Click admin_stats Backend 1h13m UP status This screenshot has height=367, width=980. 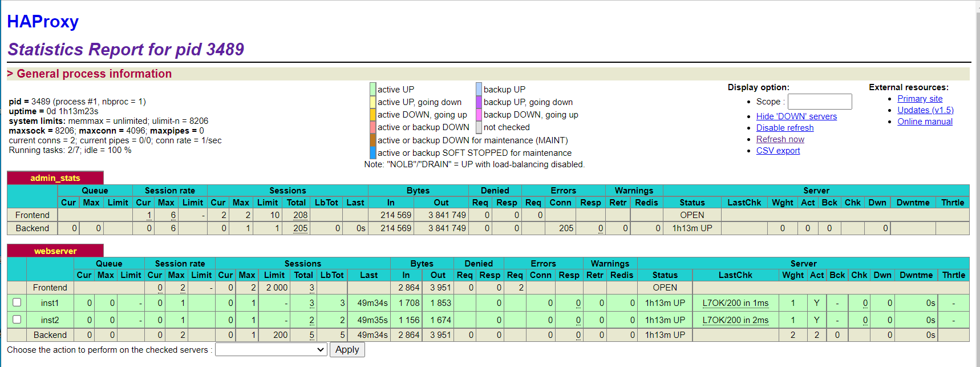(692, 228)
